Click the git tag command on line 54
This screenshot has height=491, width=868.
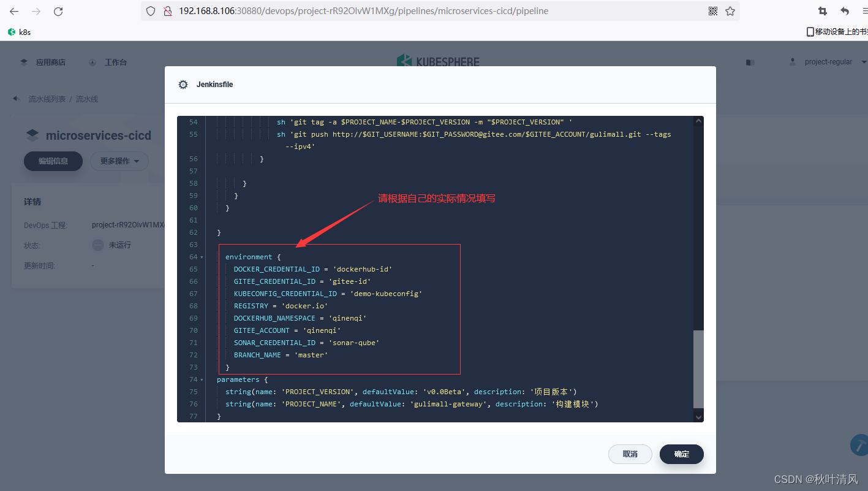(x=425, y=122)
